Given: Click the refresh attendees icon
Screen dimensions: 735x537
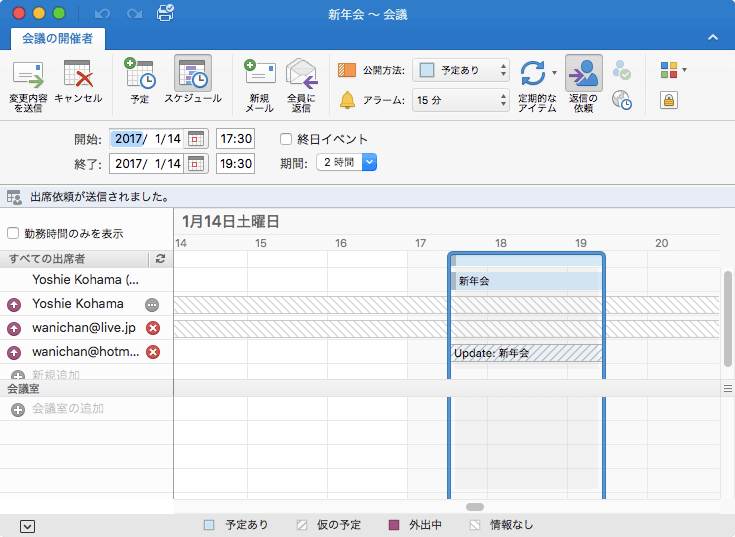Looking at the screenshot, I should pos(160,259).
